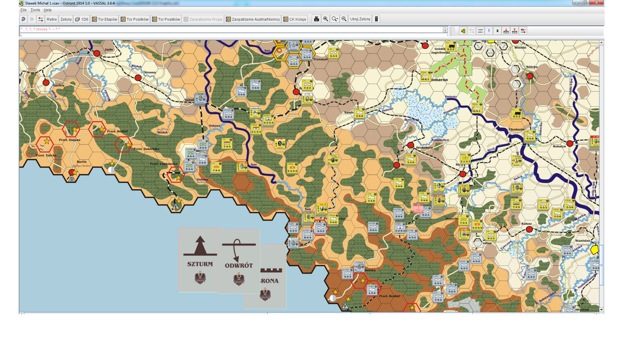
Task: Open the second Tor Posiłków chart
Action: pyautogui.click(x=166, y=19)
